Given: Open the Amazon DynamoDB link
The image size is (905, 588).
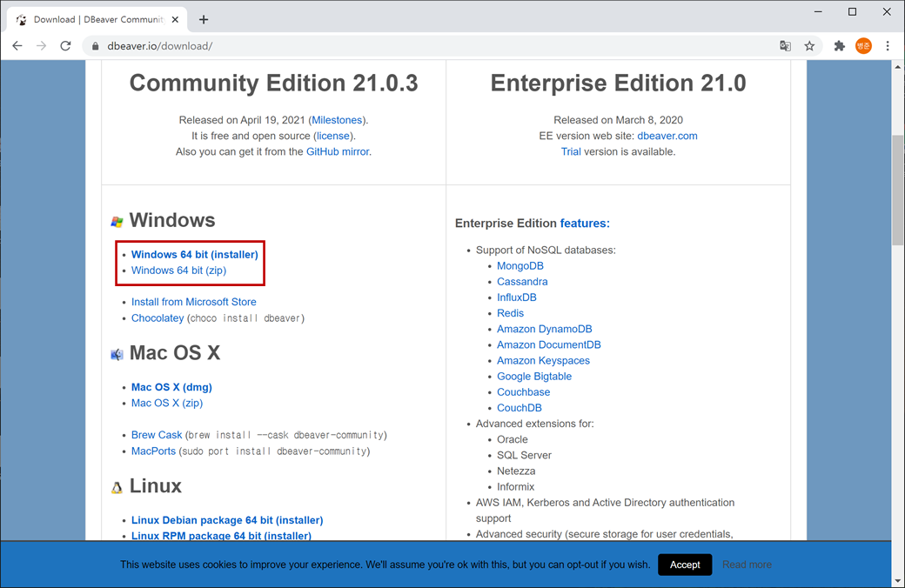Looking at the screenshot, I should (544, 329).
